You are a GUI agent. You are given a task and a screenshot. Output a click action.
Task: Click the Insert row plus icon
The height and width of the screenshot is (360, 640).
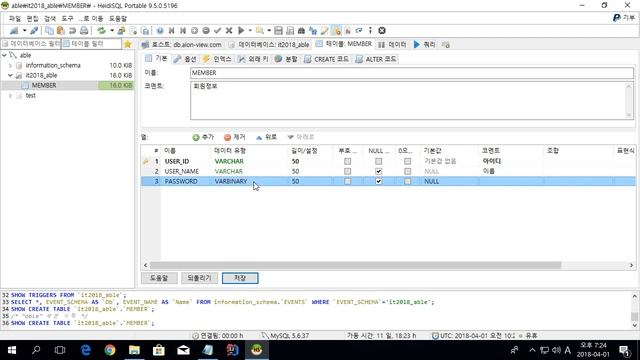tap(194, 31)
